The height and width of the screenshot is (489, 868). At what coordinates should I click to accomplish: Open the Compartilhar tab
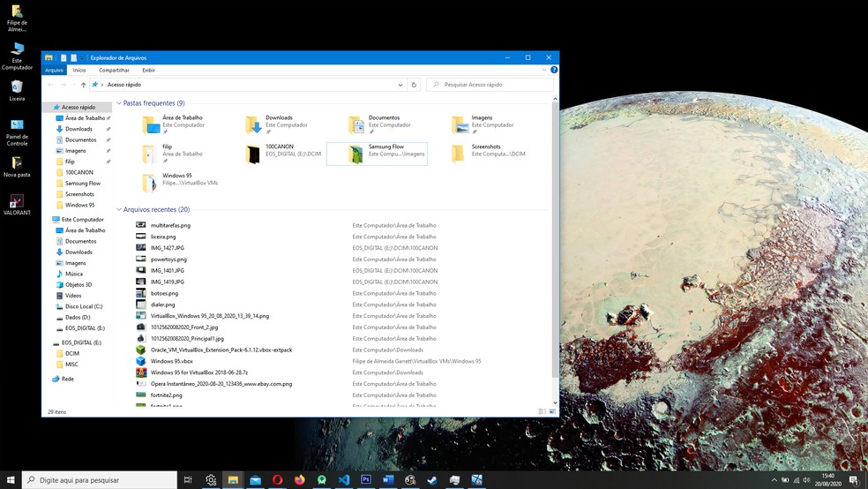pos(114,71)
